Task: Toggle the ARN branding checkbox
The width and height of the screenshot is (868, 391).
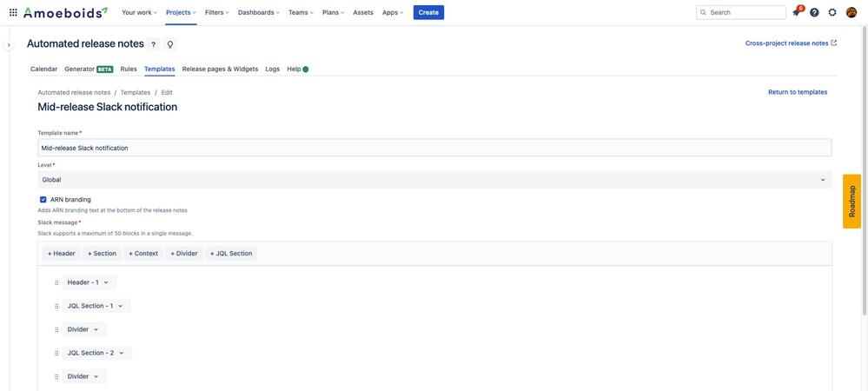Action: (43, 199)
